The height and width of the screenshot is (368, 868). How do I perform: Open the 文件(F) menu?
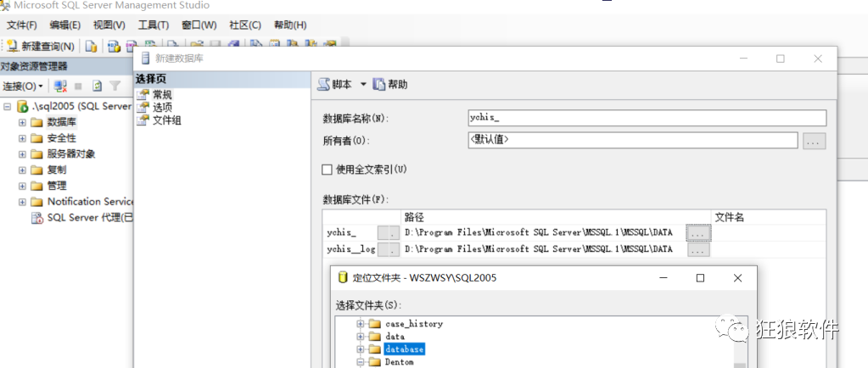(21, 25)
